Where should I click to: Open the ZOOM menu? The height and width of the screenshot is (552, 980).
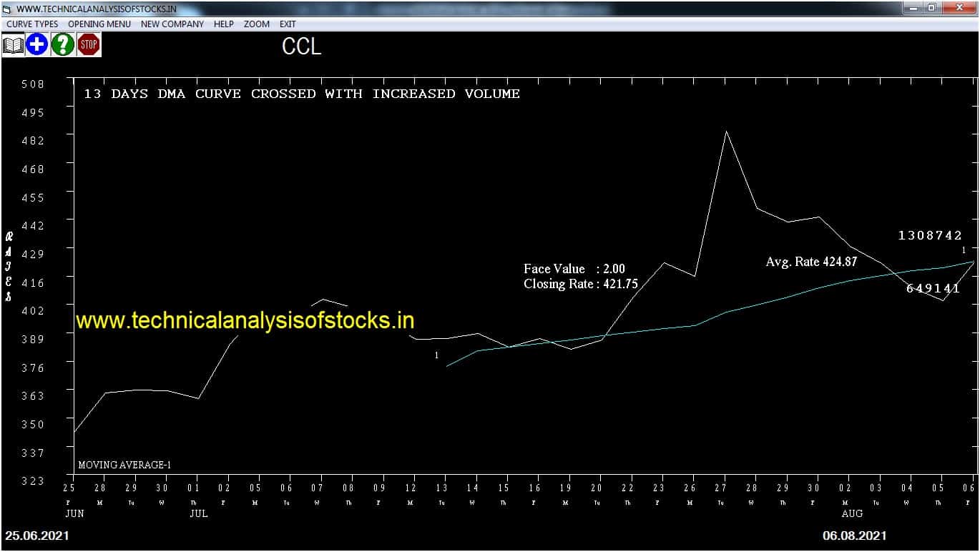[257, 24]
